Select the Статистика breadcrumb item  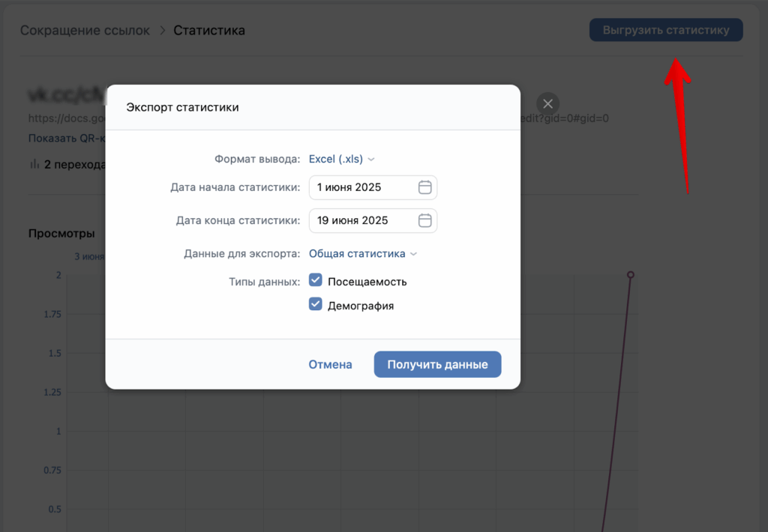coord(209,31)
